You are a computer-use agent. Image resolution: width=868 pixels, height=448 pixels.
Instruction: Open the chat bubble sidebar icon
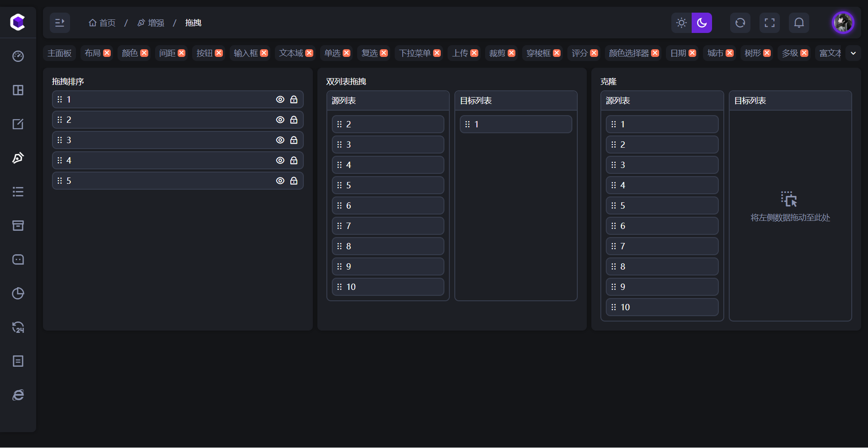(x=18, y=260)
